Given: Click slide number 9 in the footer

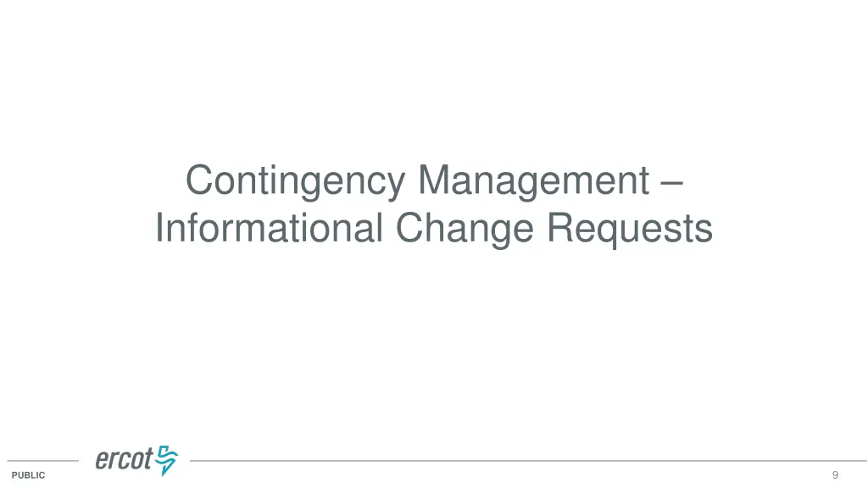Looking at the screenshot, I should pyautogui.click(x=835, y=475).
